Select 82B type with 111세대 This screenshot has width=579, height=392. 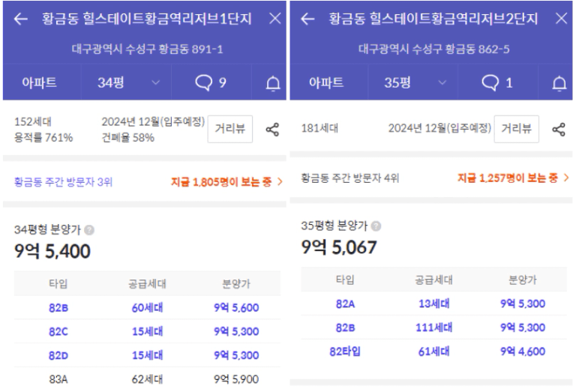(434, 328)
